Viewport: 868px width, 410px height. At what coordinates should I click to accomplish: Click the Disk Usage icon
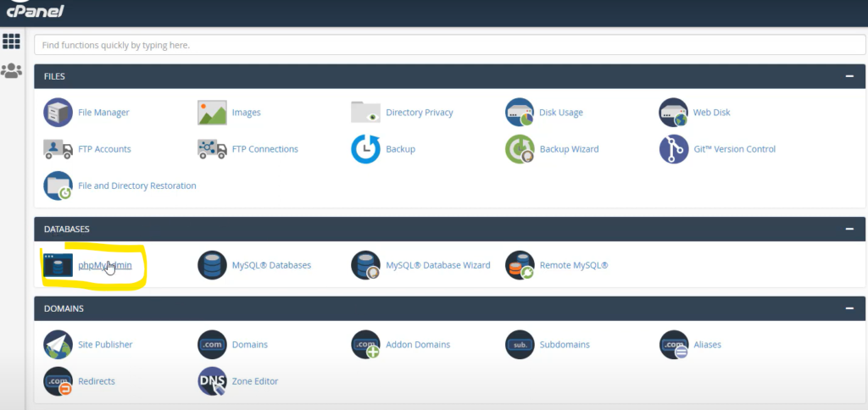[x=520, y=113]
